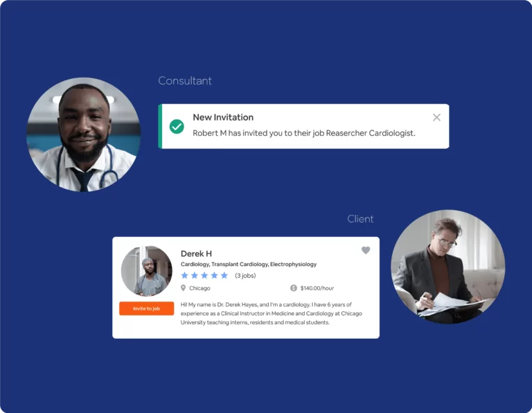This screenshot has height=413, width=532.
Task: Click the $140.00/hour rate text
Action: click(x=317, y=288)
